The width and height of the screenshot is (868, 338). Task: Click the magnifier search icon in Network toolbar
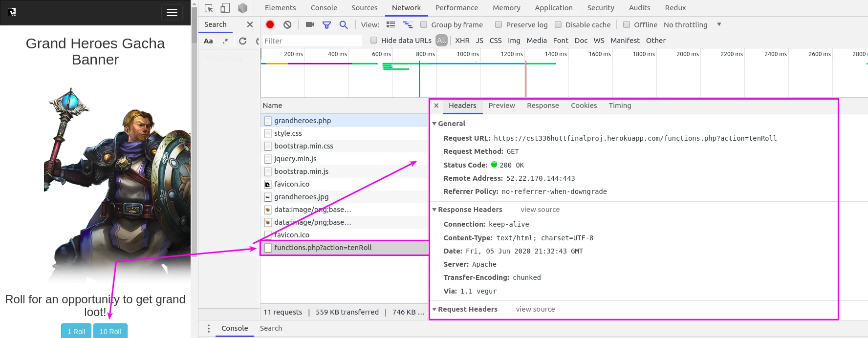click(344, 24)
